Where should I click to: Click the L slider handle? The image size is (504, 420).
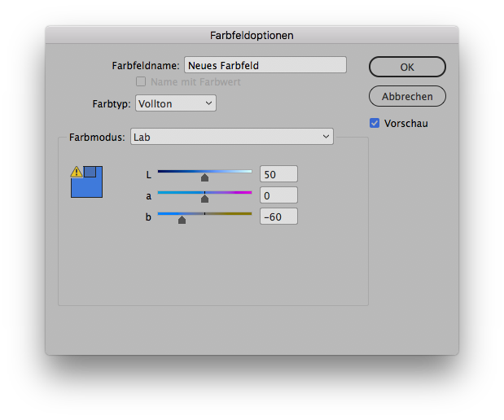204,177
